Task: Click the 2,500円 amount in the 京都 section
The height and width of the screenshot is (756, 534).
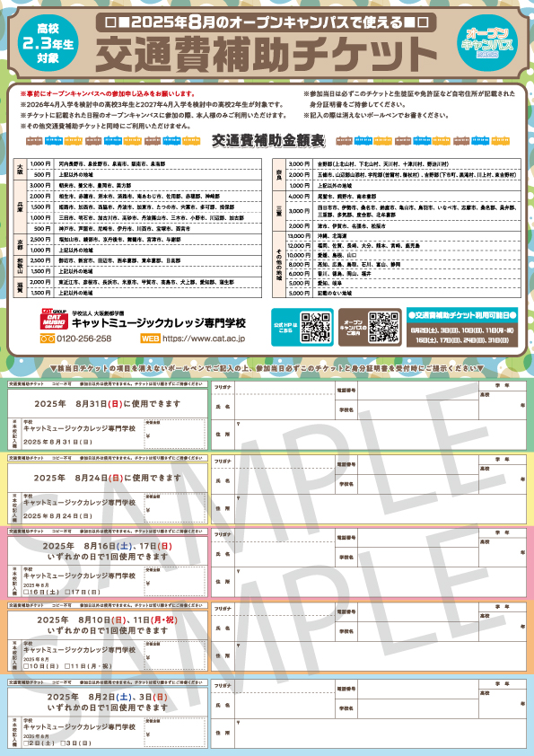Action: [40, 239]
